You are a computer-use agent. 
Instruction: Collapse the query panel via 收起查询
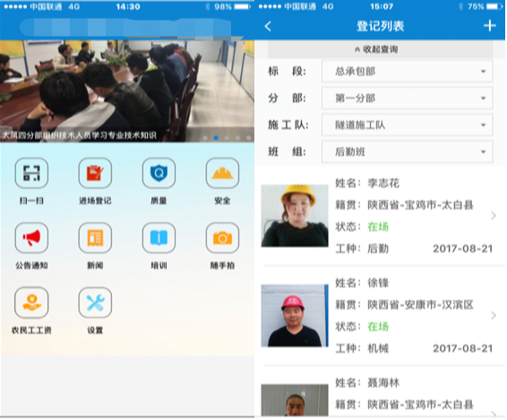pos(380,49)
